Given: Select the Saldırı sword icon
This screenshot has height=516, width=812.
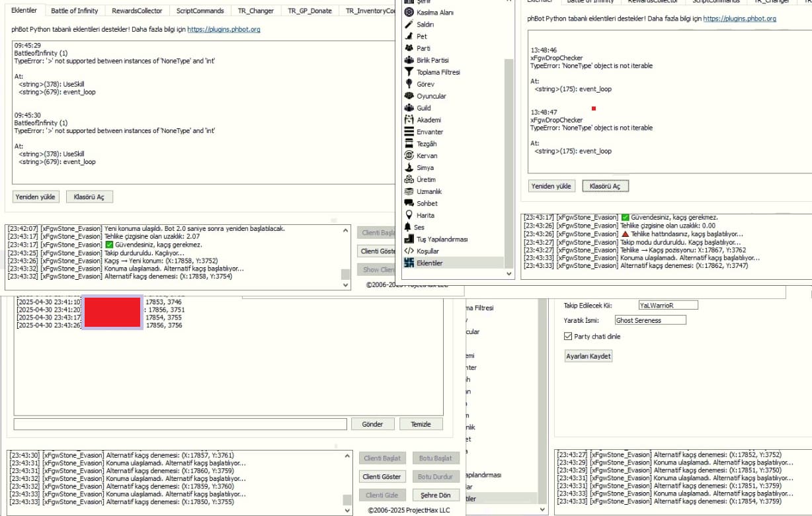Looking at the screenshot, I should [x=409, y=24].
